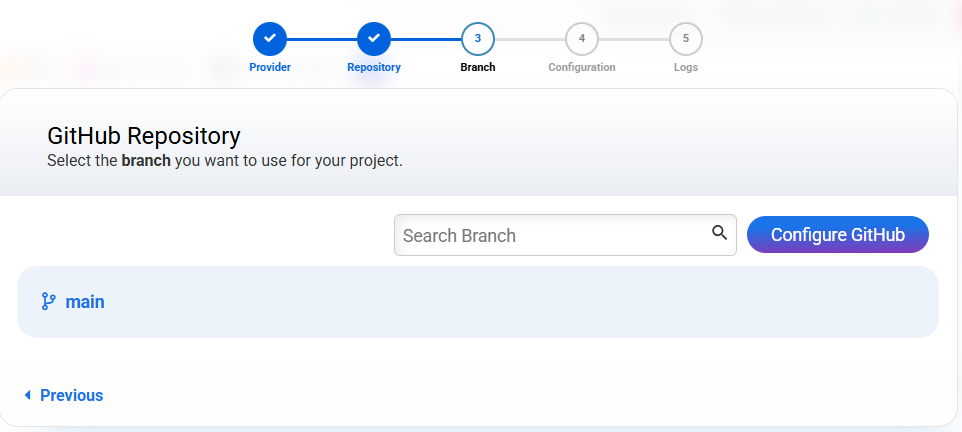The width and height of the screenshot is (962, 432).
Task: Focus the Search Branch input field
Action: [550, 236]
